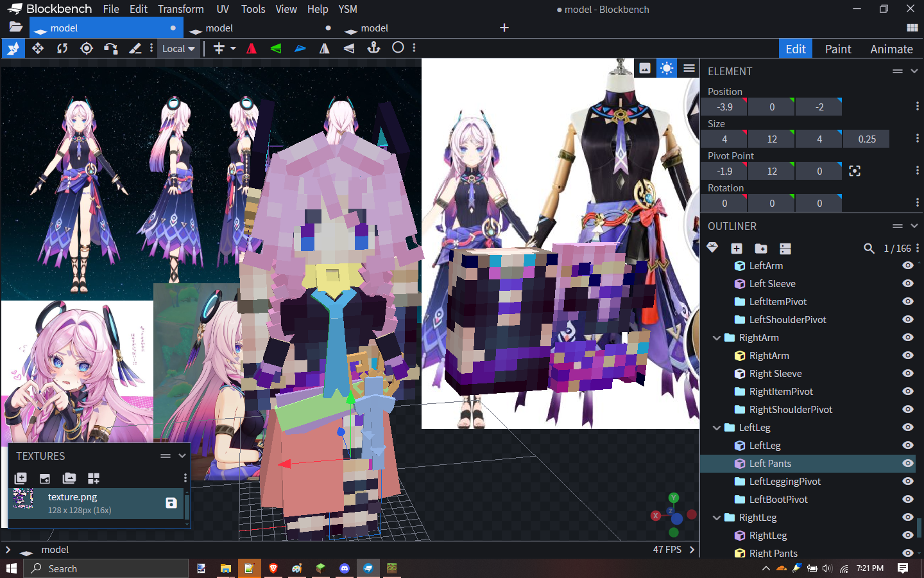Click the focus pivot icon beside Pivot Point
The image size is (924, 578).
[855, 171]
